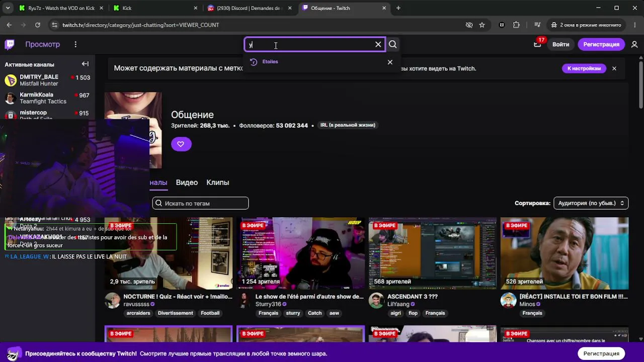The height and width of the screenshot is (362, 644).
Task: Click the ravusssss channel avatar
Action: (x=112, y=300)
